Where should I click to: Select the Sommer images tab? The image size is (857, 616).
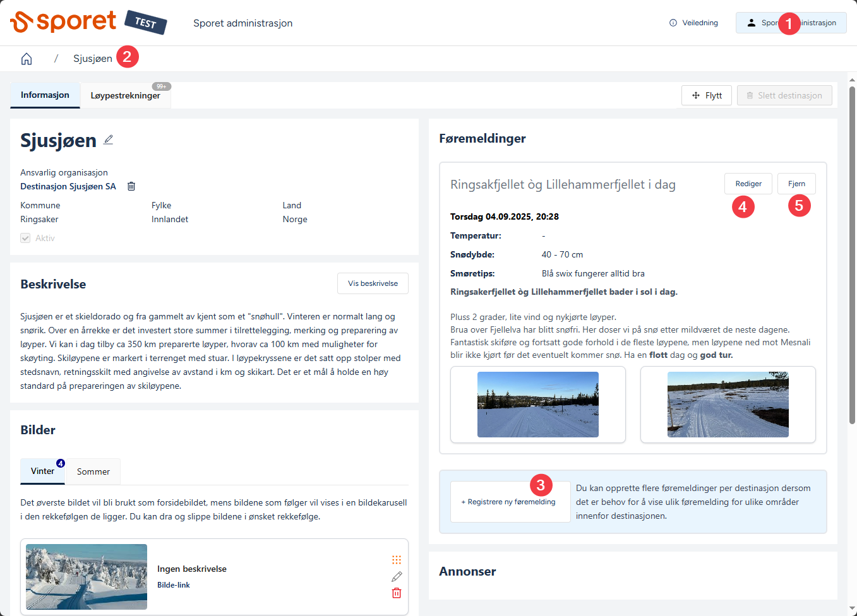pos(93,471)
